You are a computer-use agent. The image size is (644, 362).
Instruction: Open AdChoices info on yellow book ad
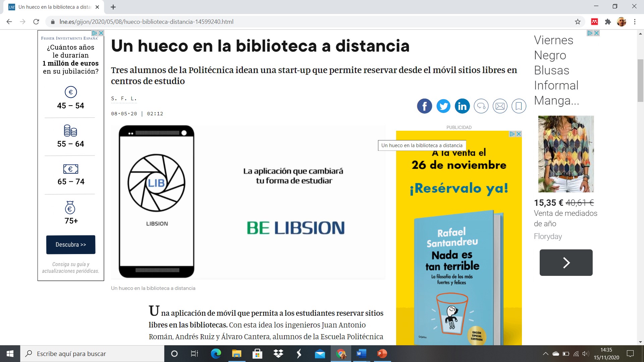coord(513,134)
